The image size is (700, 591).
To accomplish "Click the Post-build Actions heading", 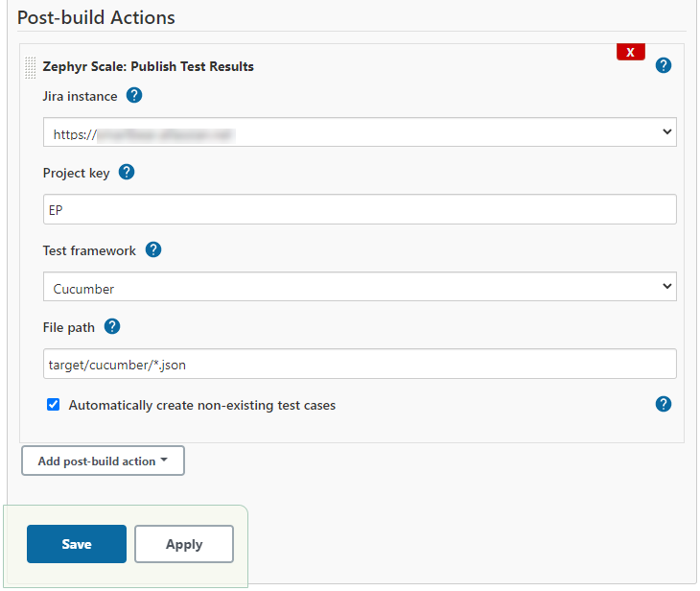I will [x=96, y=17].
